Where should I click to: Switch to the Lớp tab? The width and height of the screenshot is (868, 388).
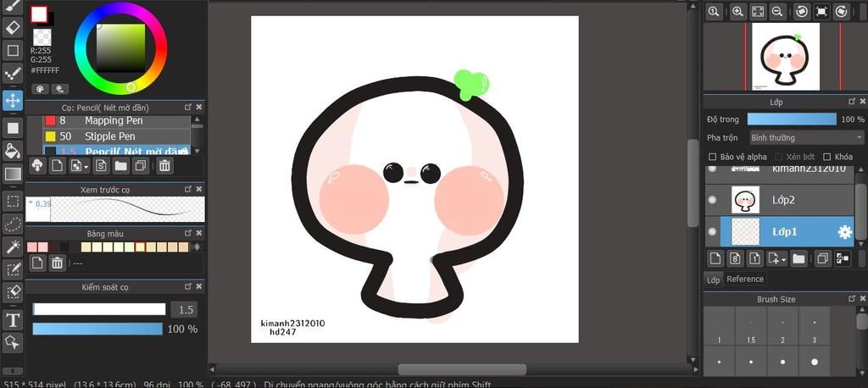pyautogui.click(x=713, y=280)
